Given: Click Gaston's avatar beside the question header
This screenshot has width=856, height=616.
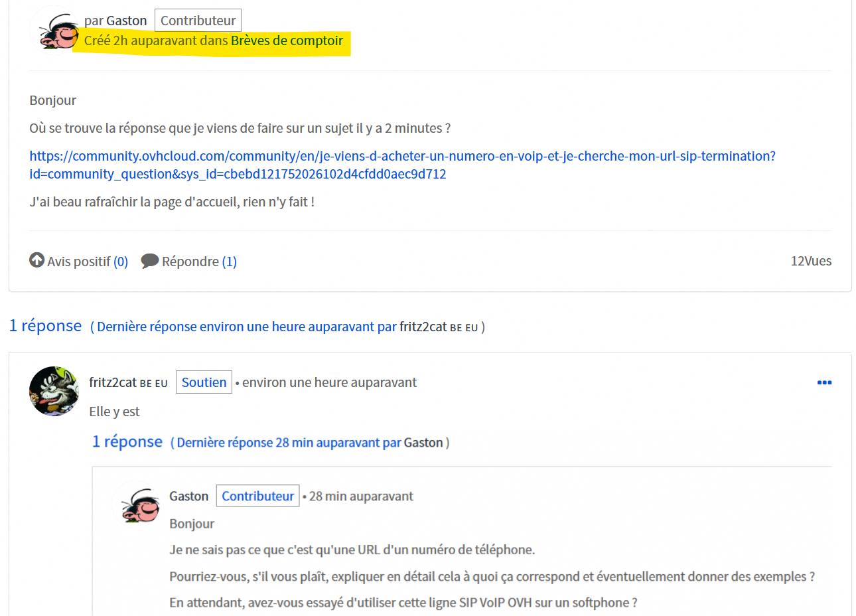Looking at the screenshot, I should click(x=55, y=31).
